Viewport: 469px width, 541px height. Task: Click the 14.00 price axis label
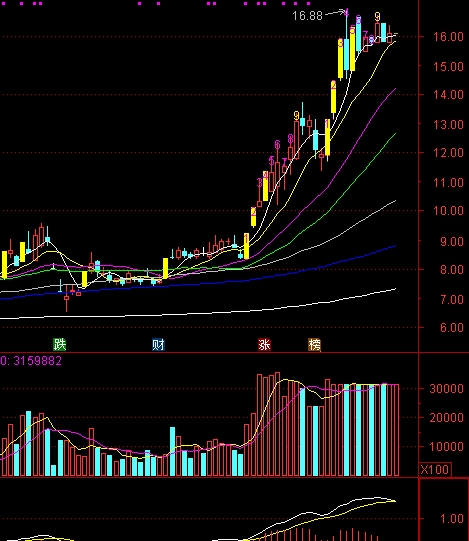pos(448,95)
